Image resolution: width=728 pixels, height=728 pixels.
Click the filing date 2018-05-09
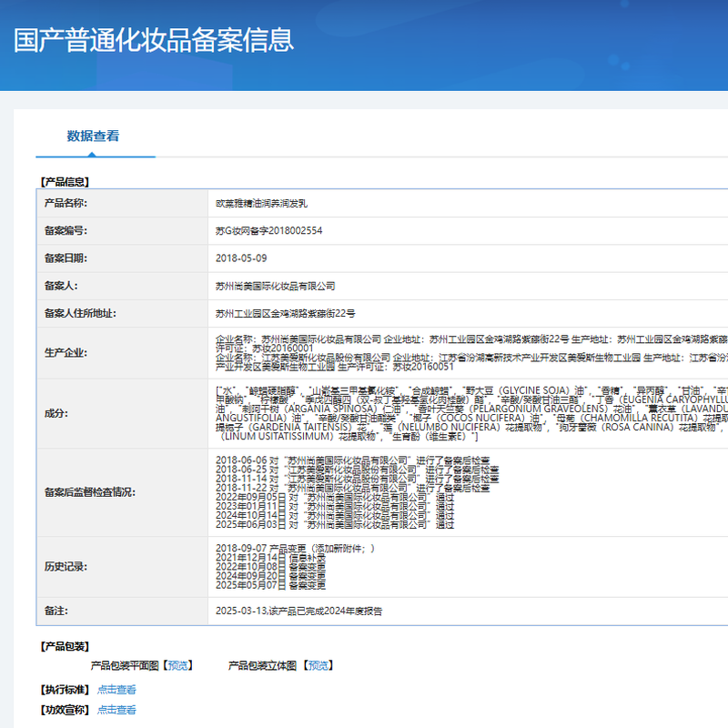click(x=241, y=258)
